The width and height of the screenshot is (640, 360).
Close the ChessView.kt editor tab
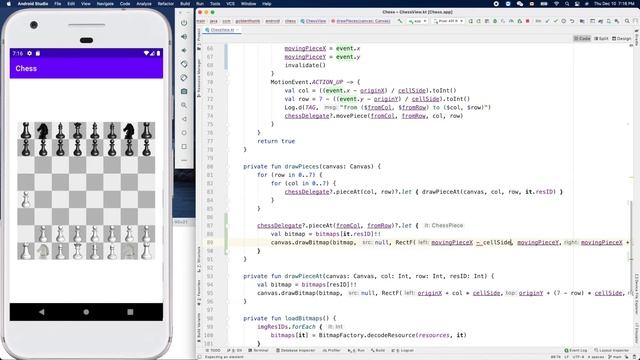(237, 30)
